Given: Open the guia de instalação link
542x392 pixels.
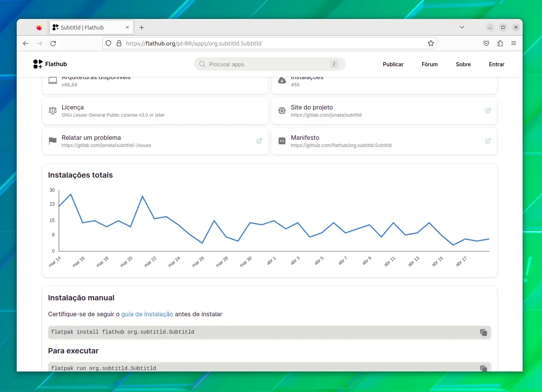Looking at the screenshot, I should (147, 314).
